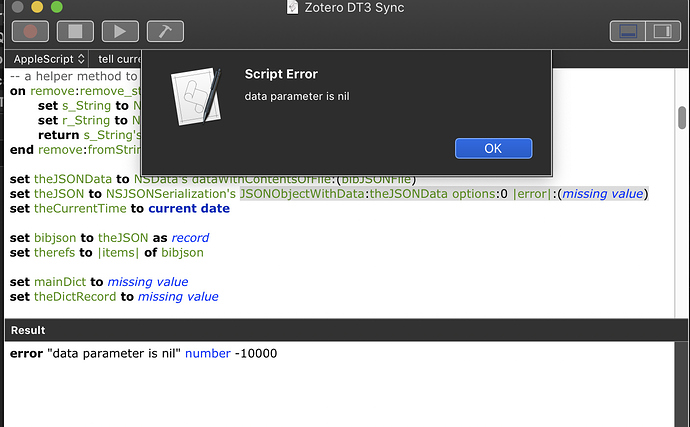Click 'theDictRecord' variable in the code

75,297
